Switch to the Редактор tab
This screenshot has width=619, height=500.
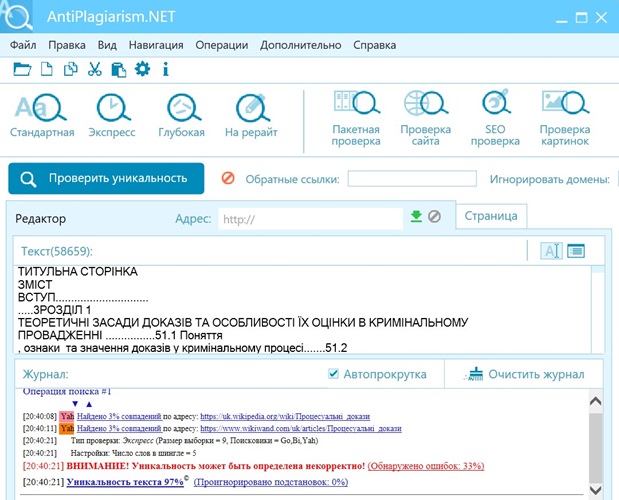41,219
